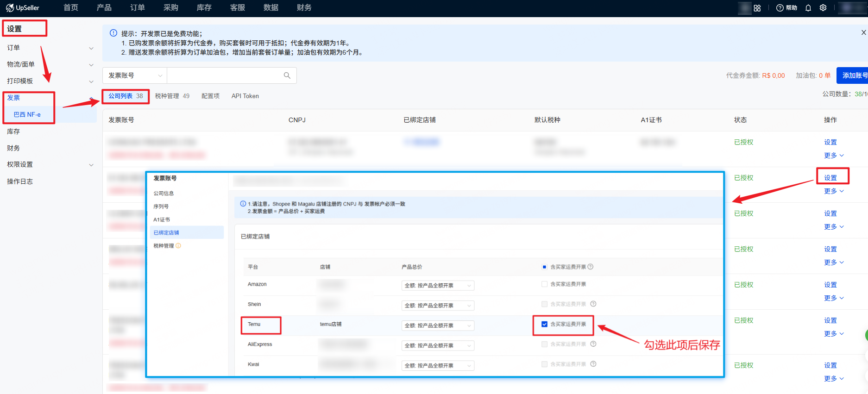Viewport: 868px width, 394px height.
Task: Toggle Temu 含买家运费开票 checkbox
Action: pos(545,324)
